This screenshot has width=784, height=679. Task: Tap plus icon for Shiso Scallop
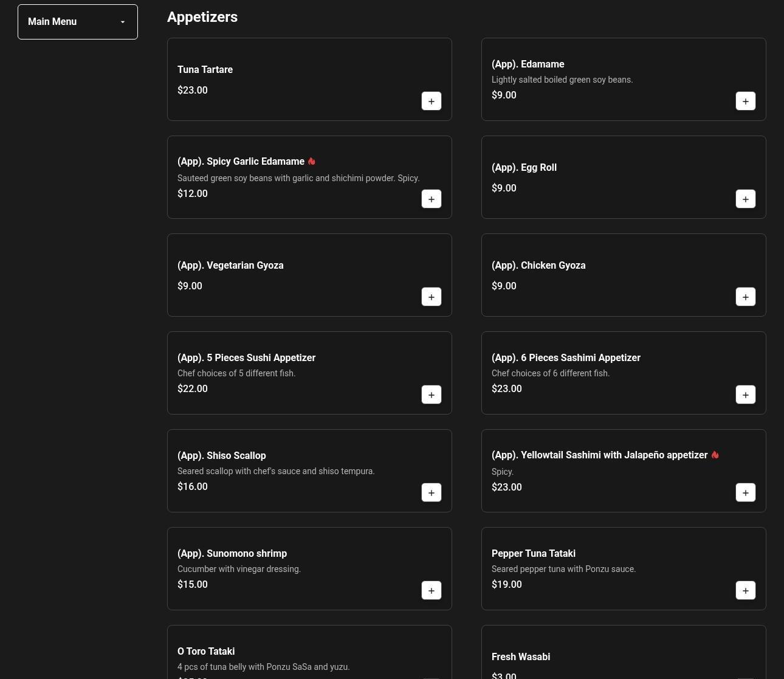431,493
